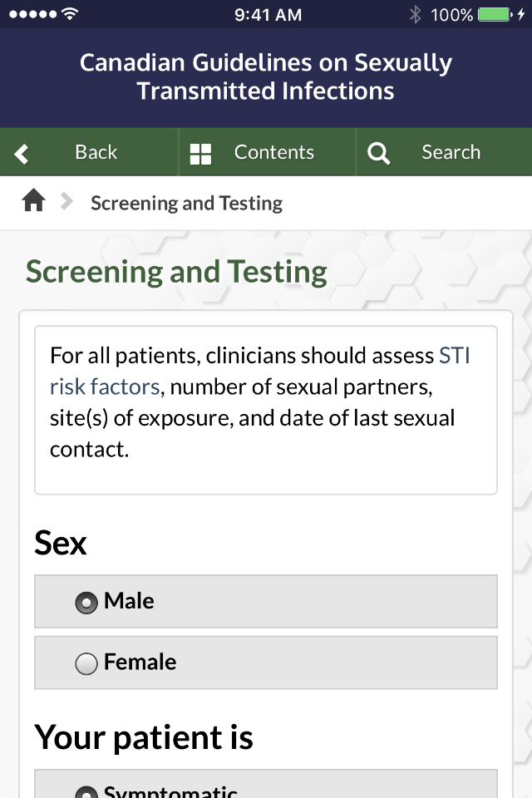Viewport: 532px width, 798px height.
Task: Tap the home icon in the breadcrumb
Action: tap(33, 202)
